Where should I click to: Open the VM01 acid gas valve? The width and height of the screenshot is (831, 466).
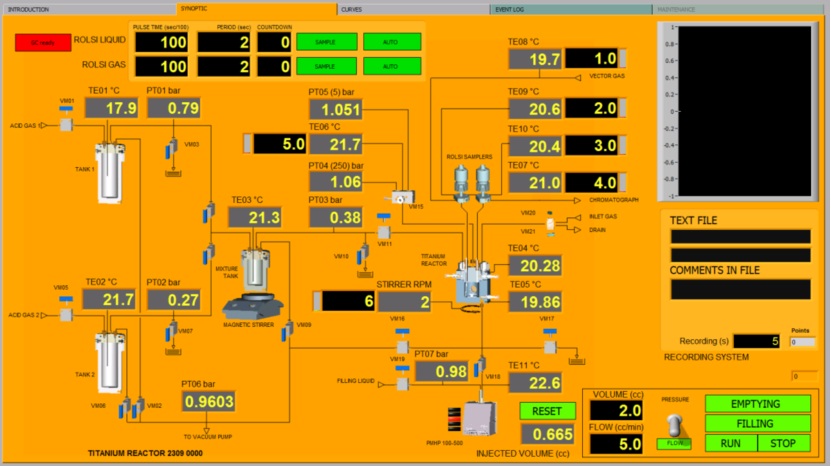click(65, 126)
